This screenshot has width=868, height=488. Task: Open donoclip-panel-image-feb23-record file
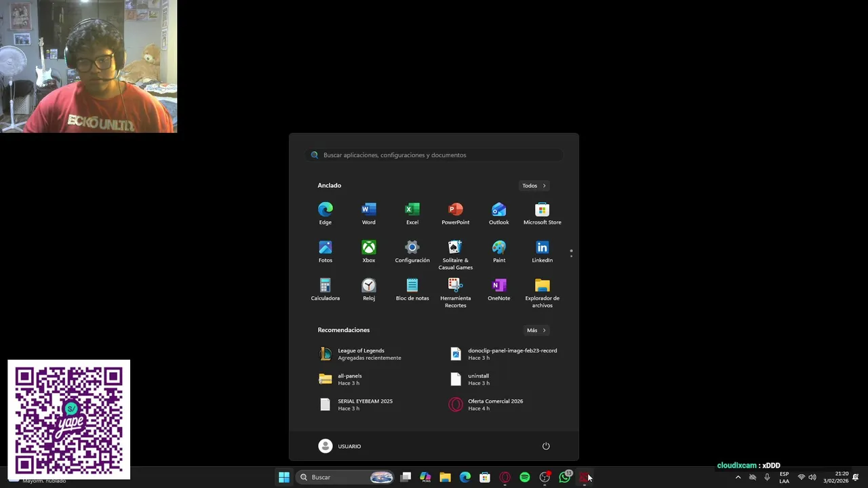pyautogui.click(x=505, y=354)
